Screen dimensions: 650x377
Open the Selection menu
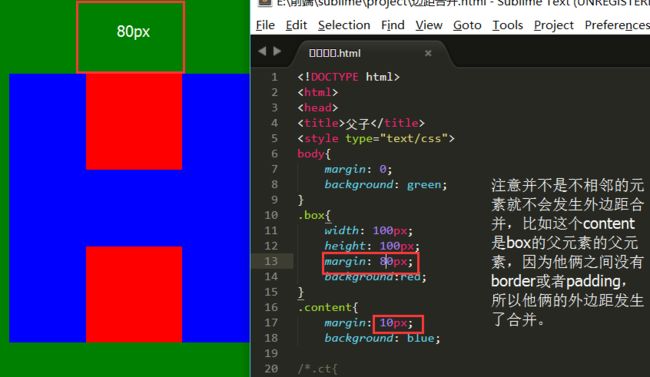point(344,25)
